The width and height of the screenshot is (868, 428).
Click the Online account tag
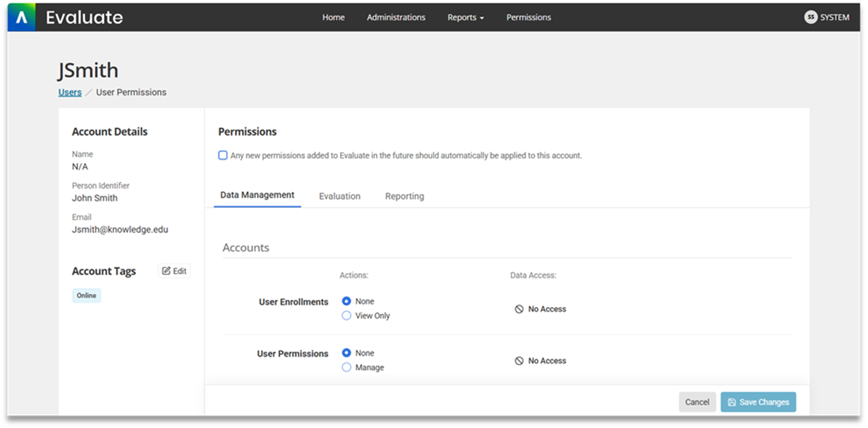[x=86, y=295]
